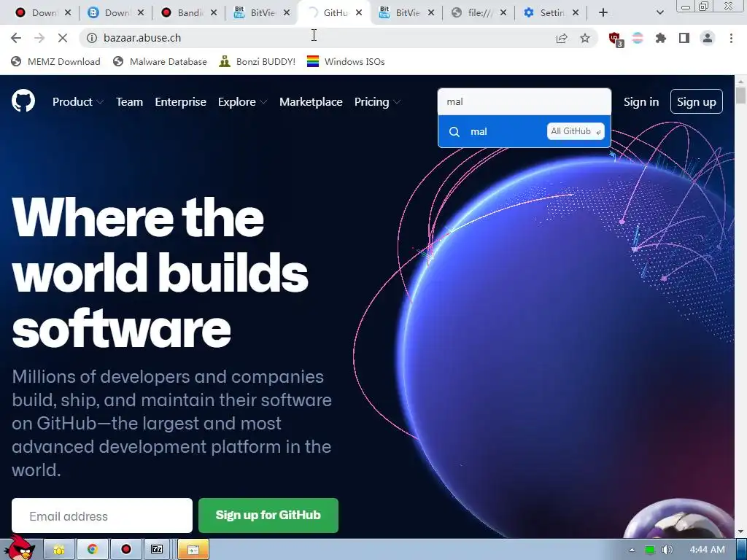Click Sign up for GitHub green button
747x560 pixels.
[268, 516]
